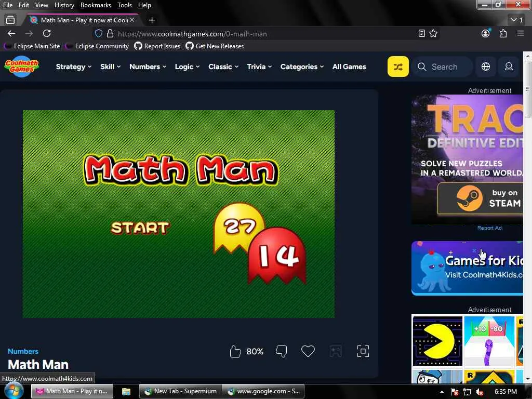
Task: Click the fullscreen icon below the game
Action: coord(363,351)
